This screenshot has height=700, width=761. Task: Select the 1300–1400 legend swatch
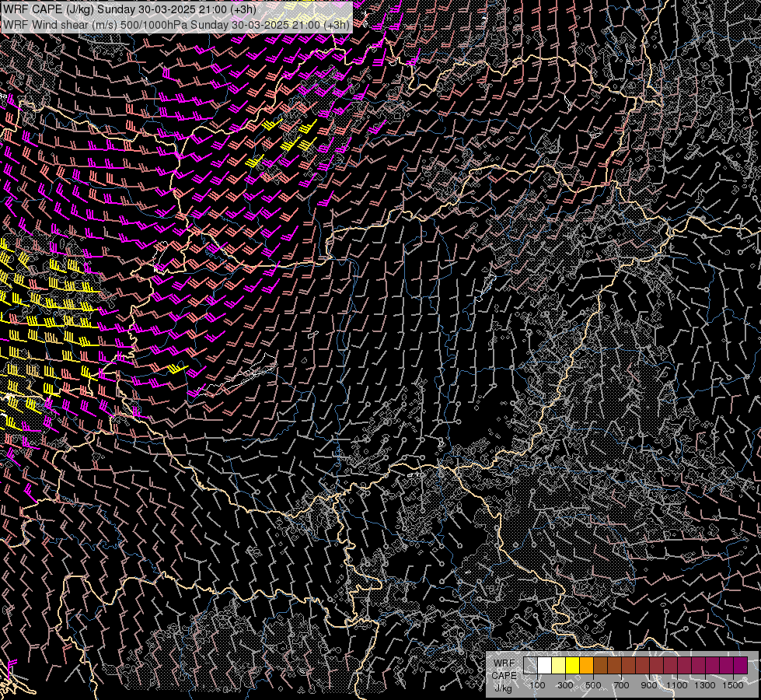(x=713, y=666)
